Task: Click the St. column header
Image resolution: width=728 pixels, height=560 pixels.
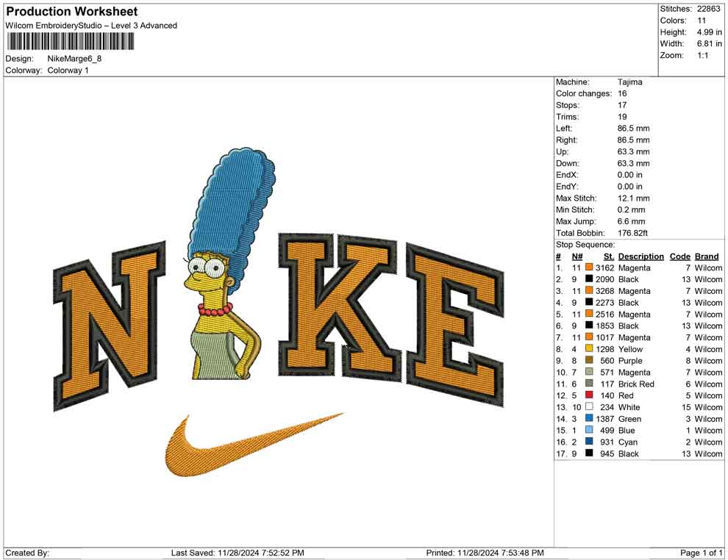Action: 609,256
